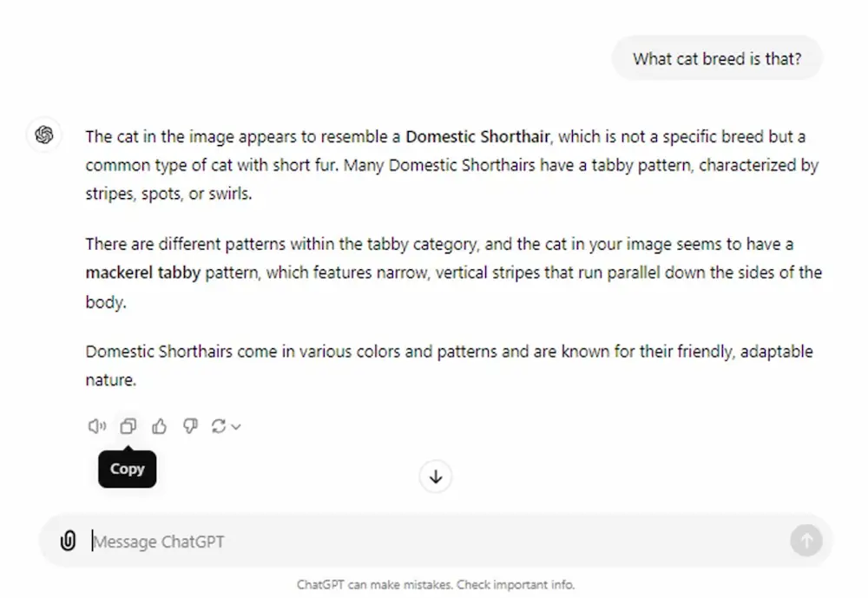Give the answer a thumbs up

click(x=159, y=426)
